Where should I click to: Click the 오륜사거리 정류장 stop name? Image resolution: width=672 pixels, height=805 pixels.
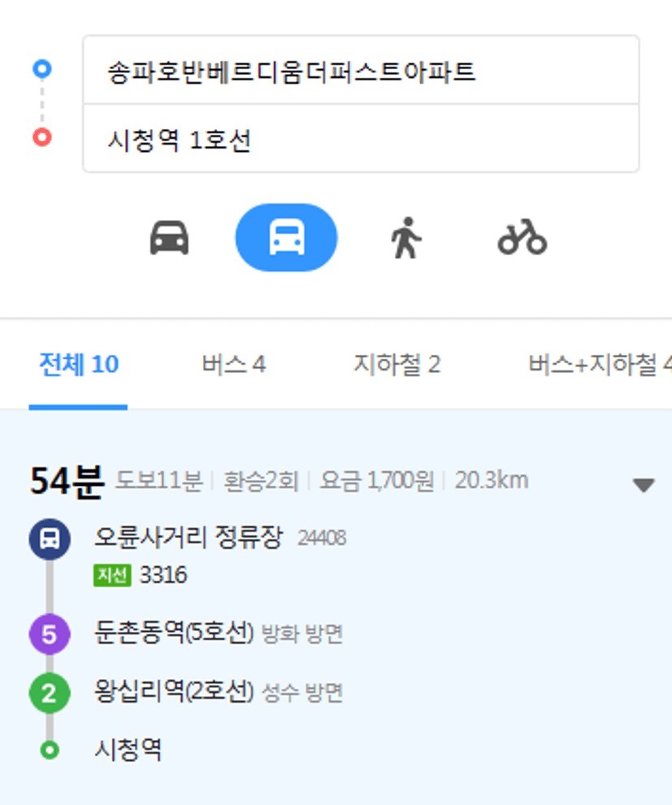point(189,538)
